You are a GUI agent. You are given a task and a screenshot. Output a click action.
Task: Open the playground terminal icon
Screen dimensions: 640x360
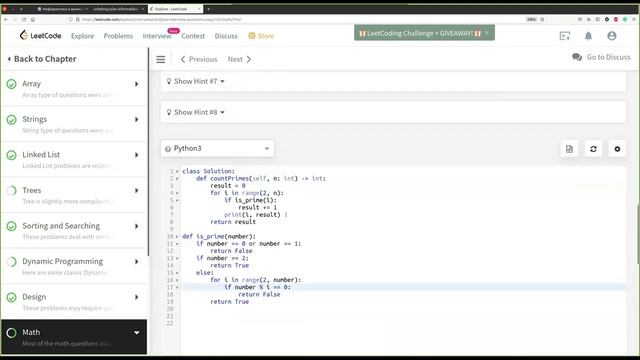click(x=565, y=36)
